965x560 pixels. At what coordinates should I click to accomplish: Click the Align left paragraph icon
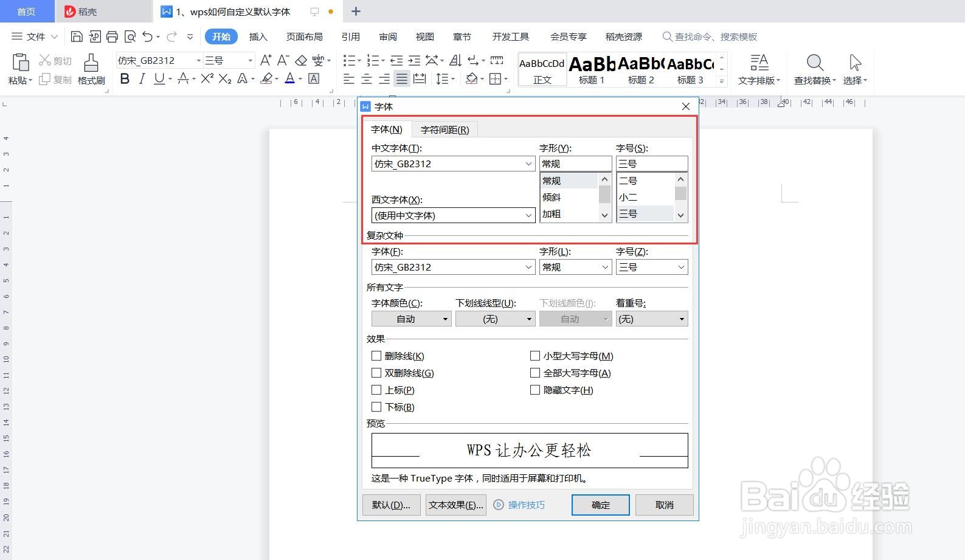pos(349,78)
